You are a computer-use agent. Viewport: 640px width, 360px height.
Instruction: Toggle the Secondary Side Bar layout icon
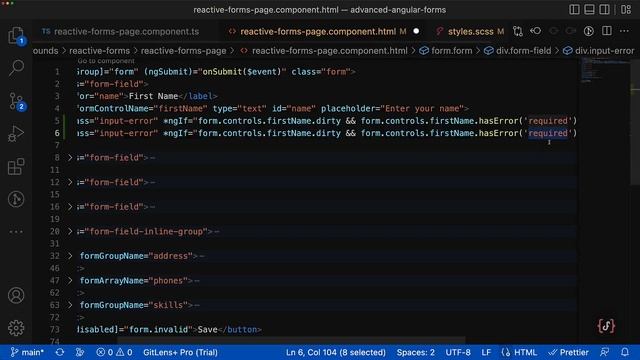click(604, 9)
